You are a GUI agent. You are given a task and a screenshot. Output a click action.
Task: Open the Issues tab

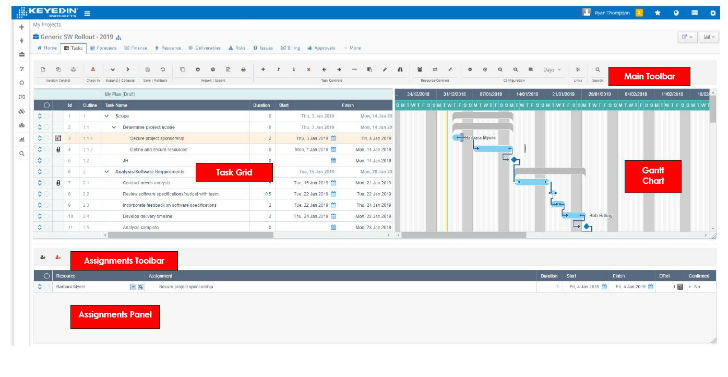pos(263,48)
